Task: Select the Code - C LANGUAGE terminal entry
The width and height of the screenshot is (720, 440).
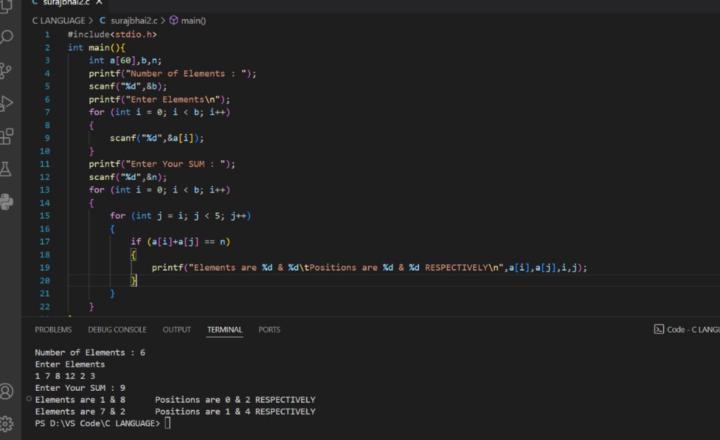Action: [686, 329]
